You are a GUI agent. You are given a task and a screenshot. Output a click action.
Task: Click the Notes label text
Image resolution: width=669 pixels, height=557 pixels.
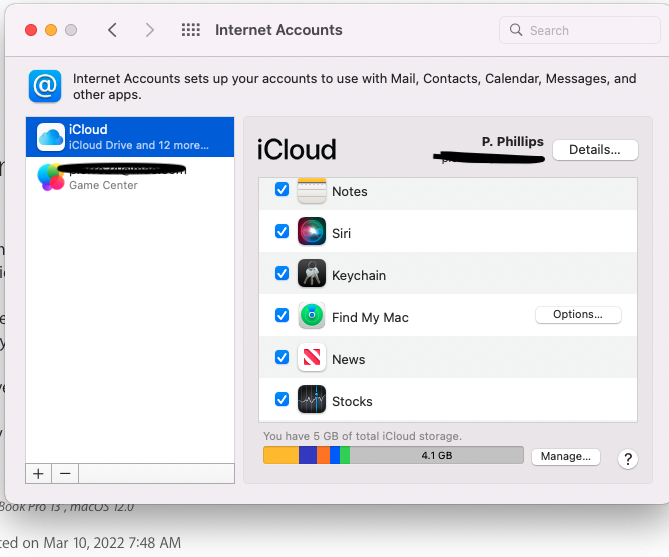point(350,192)
